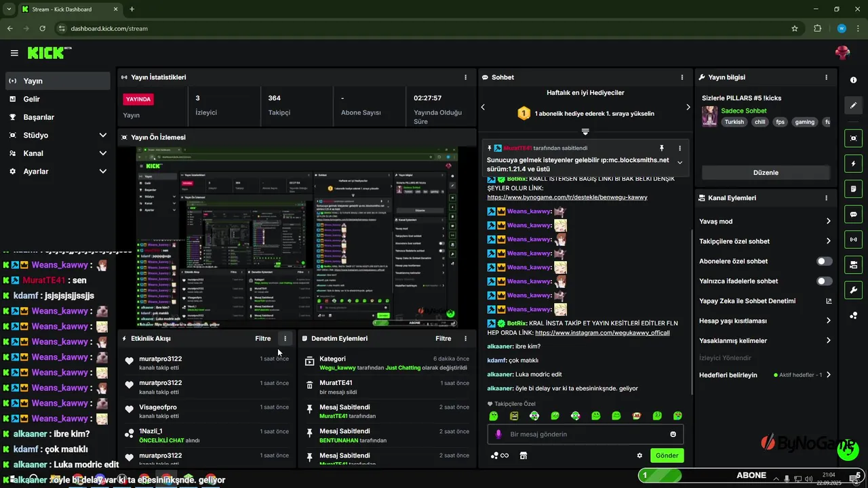Click the Düzenle button
The image size is (868, 488).
point(766,172)
